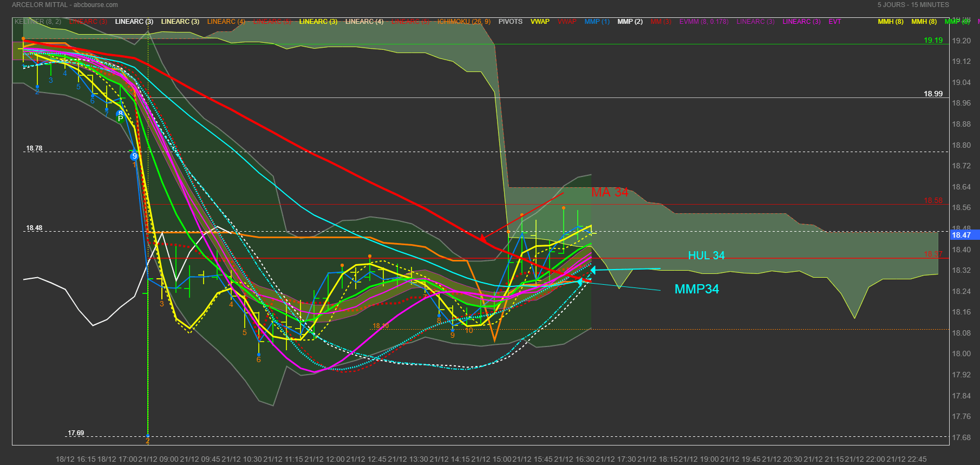Viewport: 980px width, 465px height.
Task: Hide the PIVOTS indicator in legend
Action: pyautogui.click(x=510, y=22)
